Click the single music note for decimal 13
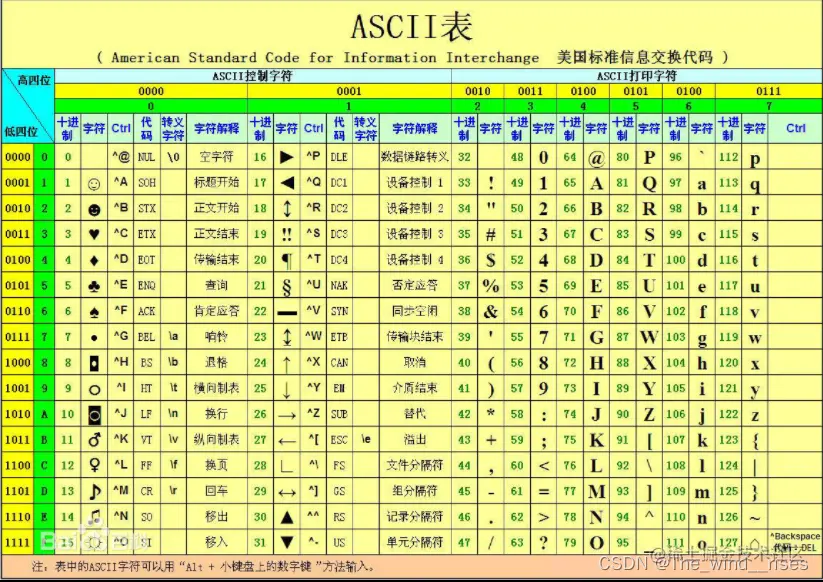Screen dimensions: 823x582 coord(94,491)
